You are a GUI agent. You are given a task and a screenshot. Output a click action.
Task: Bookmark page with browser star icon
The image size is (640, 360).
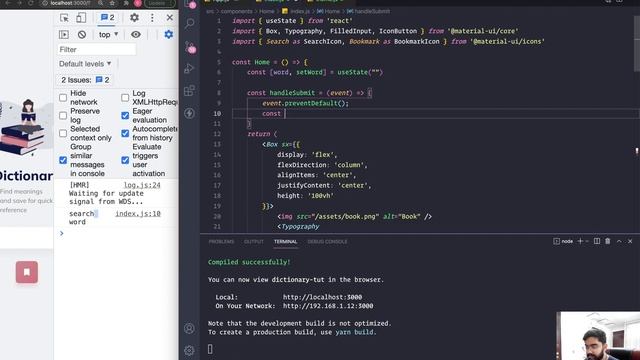coord(111,3)
